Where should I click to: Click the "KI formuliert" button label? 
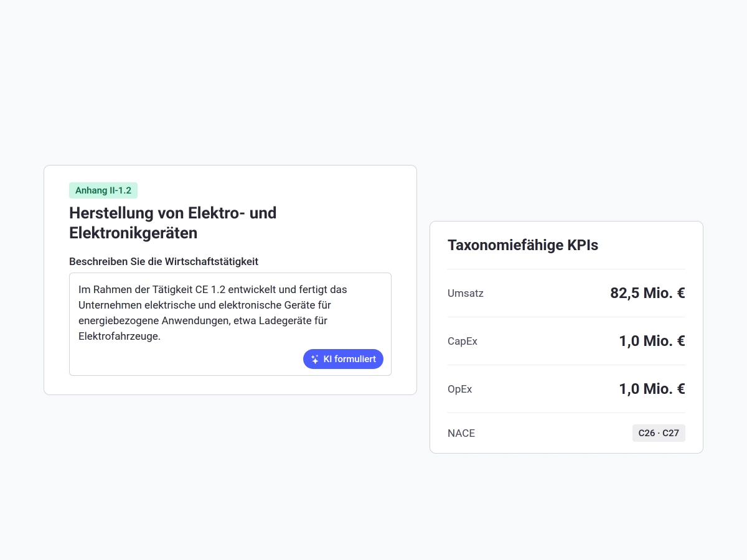point(350,359)
